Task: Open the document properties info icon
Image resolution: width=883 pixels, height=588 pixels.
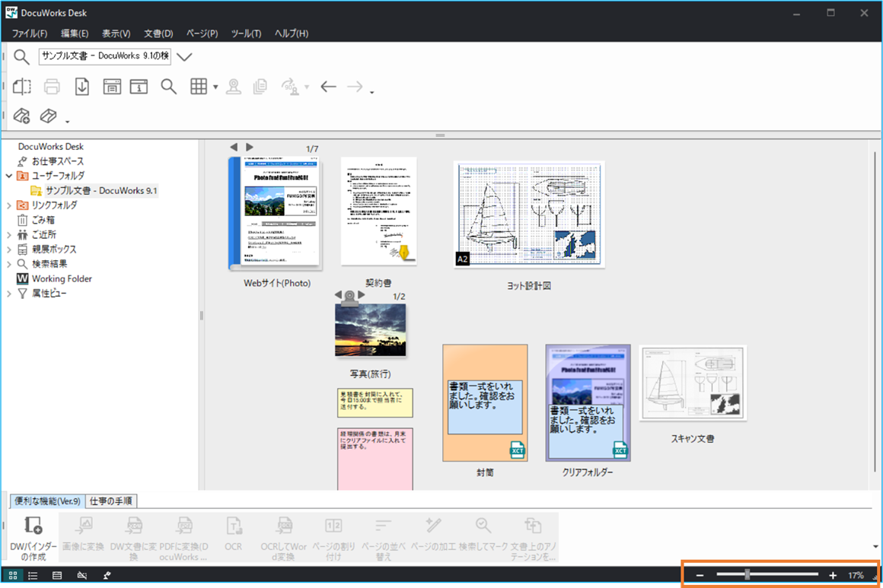Action: [139, 87]
